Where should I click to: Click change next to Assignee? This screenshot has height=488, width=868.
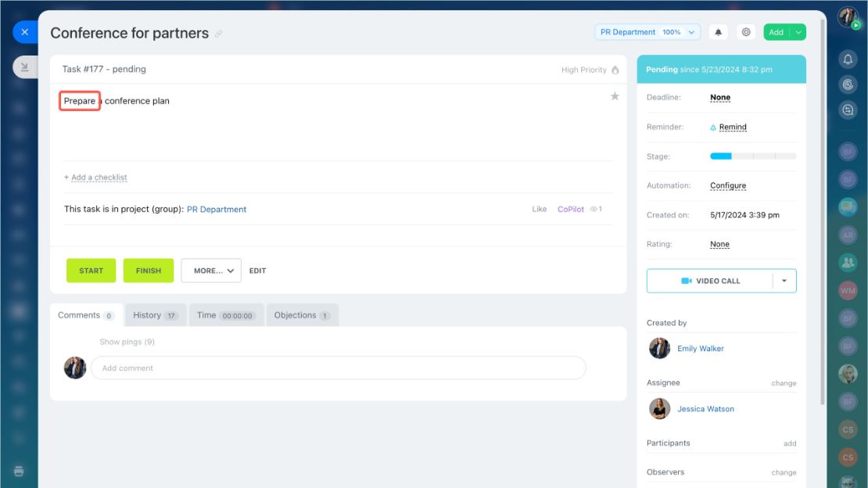point(784,383)
